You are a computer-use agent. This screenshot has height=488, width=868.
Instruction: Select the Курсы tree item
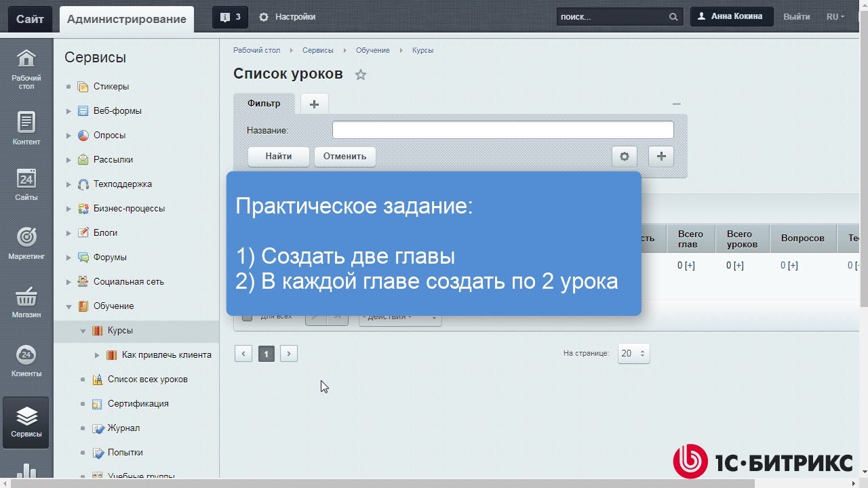(120, 330)
